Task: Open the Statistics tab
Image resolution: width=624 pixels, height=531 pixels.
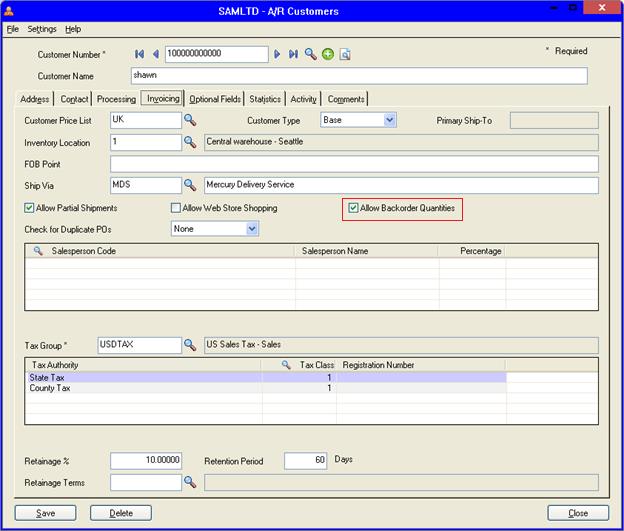Action: coord(265,99)
